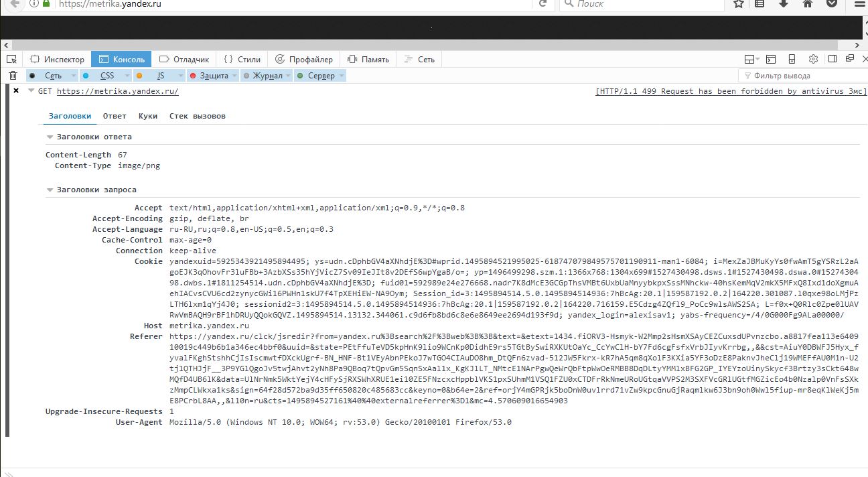868x477 pixels.
Task: Select the Cookie header name
Action: point(149,261)
